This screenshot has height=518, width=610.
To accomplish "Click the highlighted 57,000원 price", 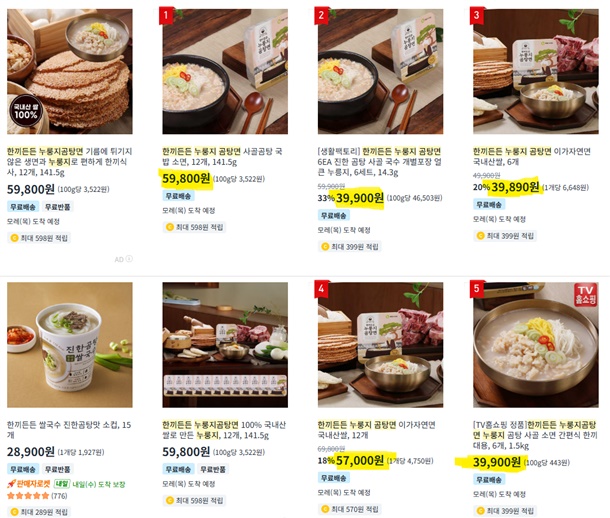I will pos(359,460).
